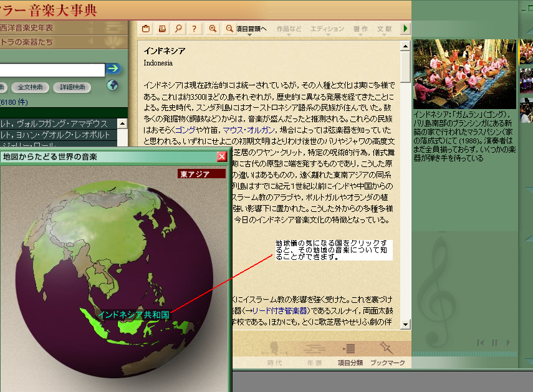Click the printer icon in the toolbar

(162, 28)
